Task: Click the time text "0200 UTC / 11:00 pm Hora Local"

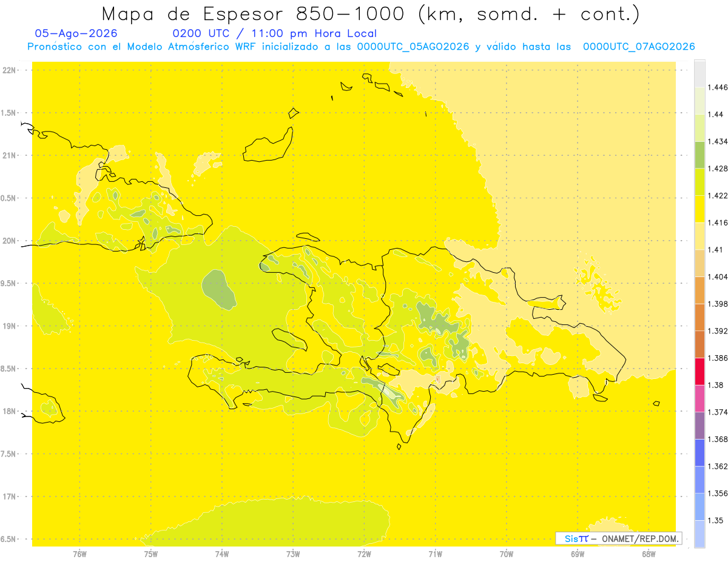Action: [274, 33]
